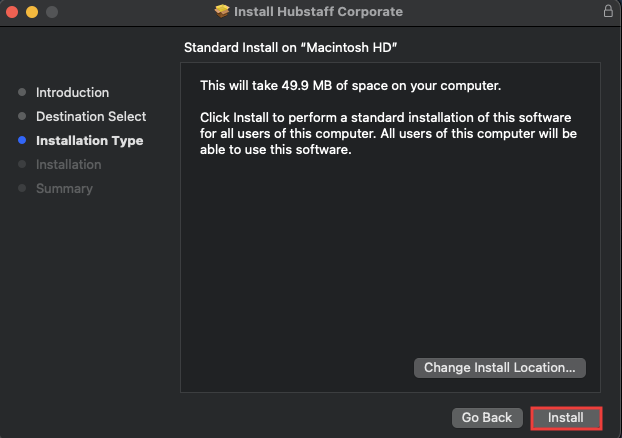Click the Standard Install on Macintosh HD heading

point(290,48)
